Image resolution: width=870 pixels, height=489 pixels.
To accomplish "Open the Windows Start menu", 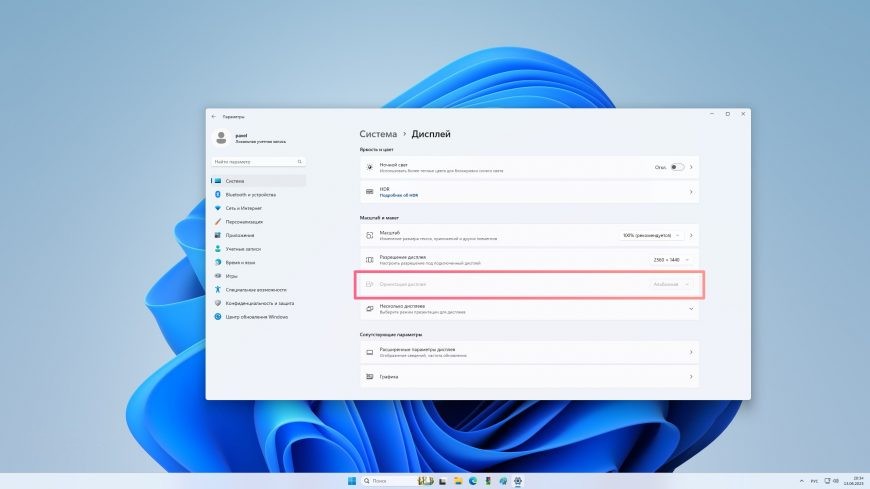I will tap(351, 481).
